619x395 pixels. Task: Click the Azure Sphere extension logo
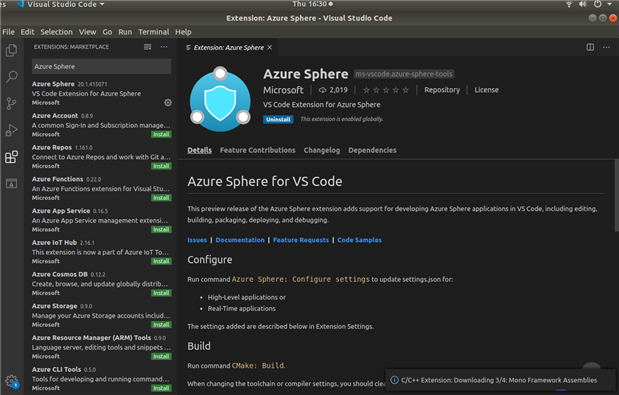point(220,99)
